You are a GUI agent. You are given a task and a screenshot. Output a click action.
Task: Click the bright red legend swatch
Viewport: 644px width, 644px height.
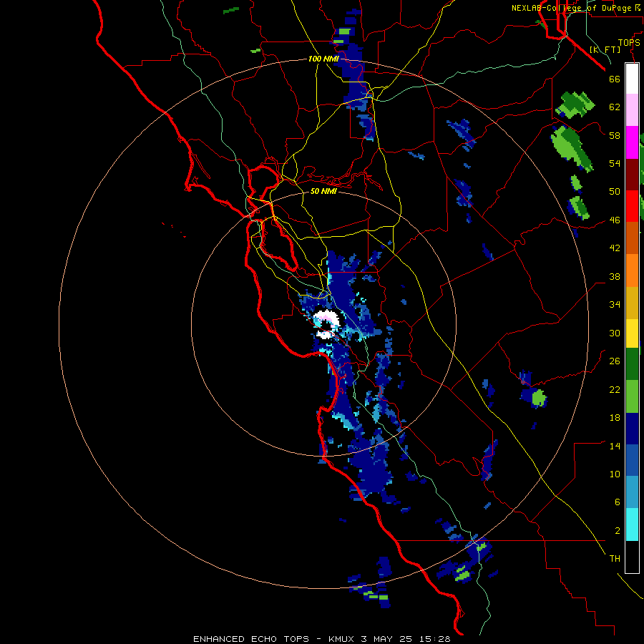click(x=632, y=206)
